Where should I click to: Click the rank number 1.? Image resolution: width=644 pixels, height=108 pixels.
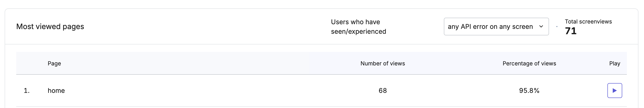[26, 90]
